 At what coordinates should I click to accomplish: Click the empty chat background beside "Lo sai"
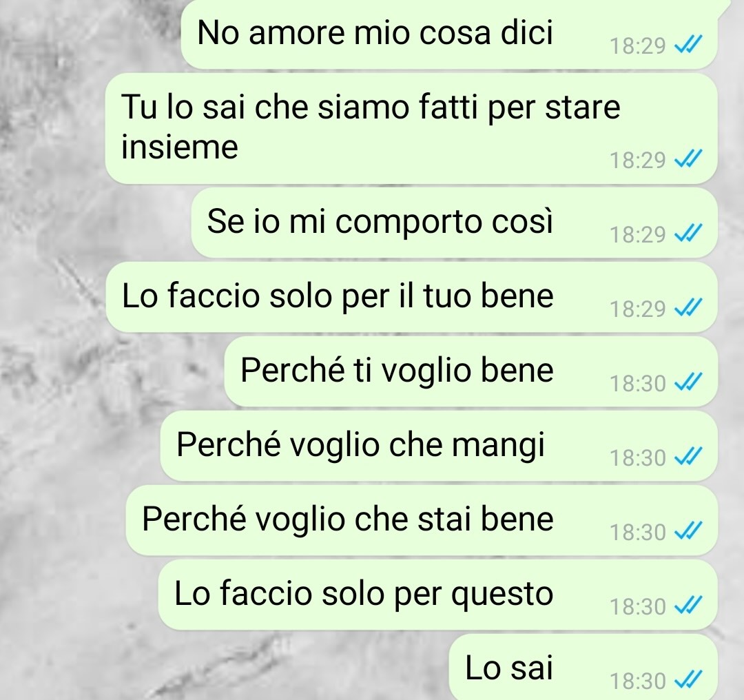[x=223, y=667]
